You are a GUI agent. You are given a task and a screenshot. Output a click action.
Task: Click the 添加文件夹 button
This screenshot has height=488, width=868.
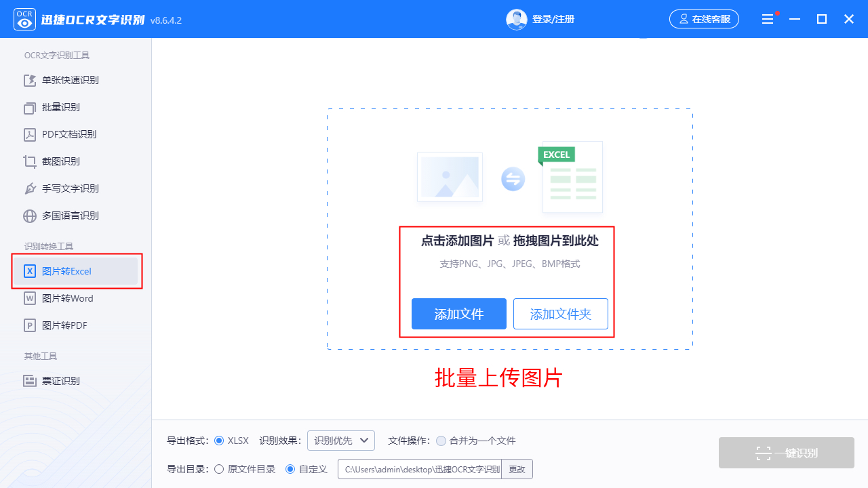[561, 314]
